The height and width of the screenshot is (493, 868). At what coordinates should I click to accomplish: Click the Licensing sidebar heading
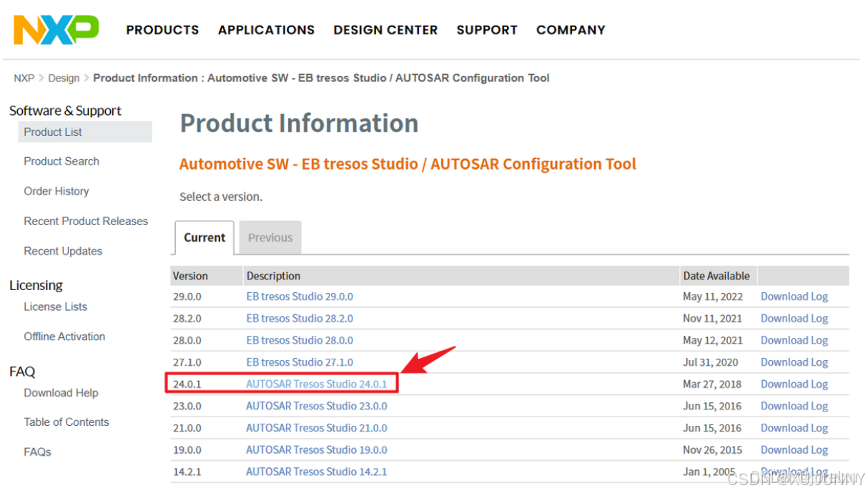[36, 286]
